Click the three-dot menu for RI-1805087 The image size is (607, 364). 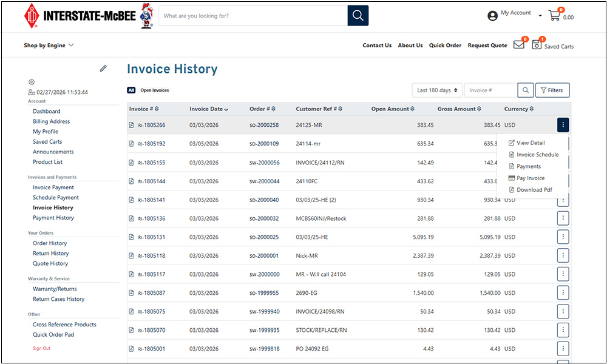pyautogui.click(x=563, y=293)
